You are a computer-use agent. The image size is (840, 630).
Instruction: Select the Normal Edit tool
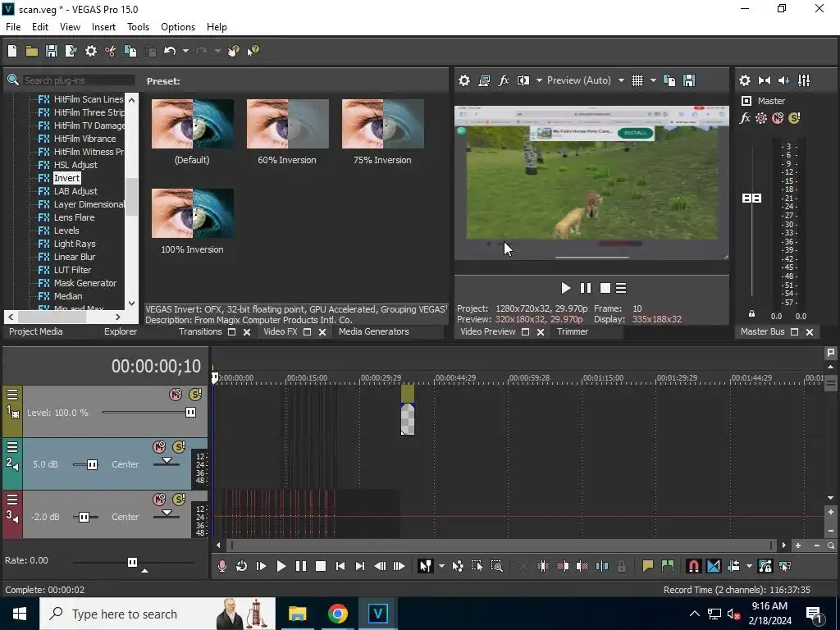(426, 566)
